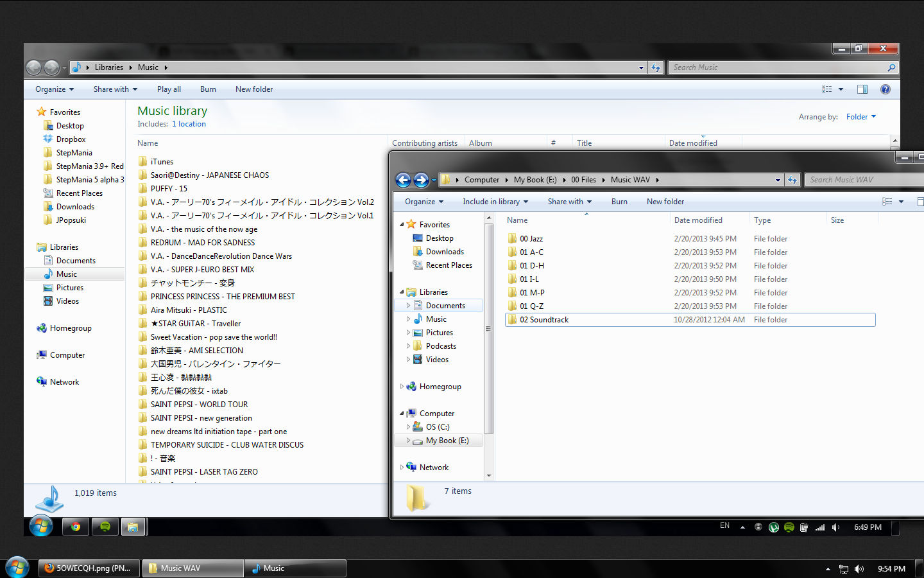Click refresh icon in Music WAV address bar
924x578 pixels.
pos(792,180)
